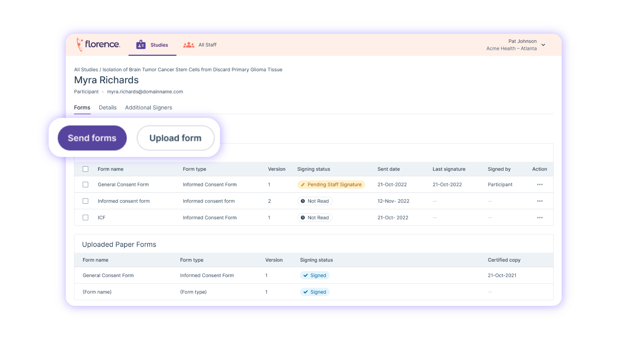
Task: Open actions menu for ICF row
Action: tap(540, 217)
